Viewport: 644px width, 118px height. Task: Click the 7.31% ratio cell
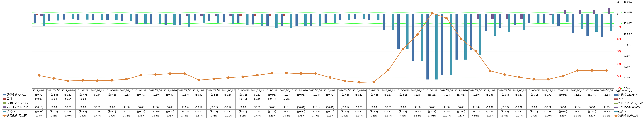pyautogui.click(x=403, y=116)
